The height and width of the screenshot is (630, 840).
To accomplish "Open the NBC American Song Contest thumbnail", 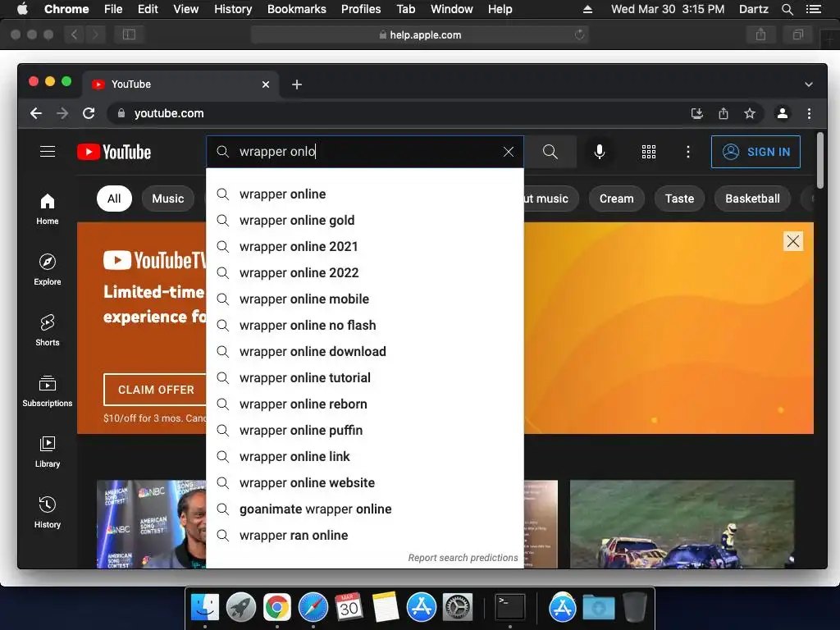I will (151, 524).
